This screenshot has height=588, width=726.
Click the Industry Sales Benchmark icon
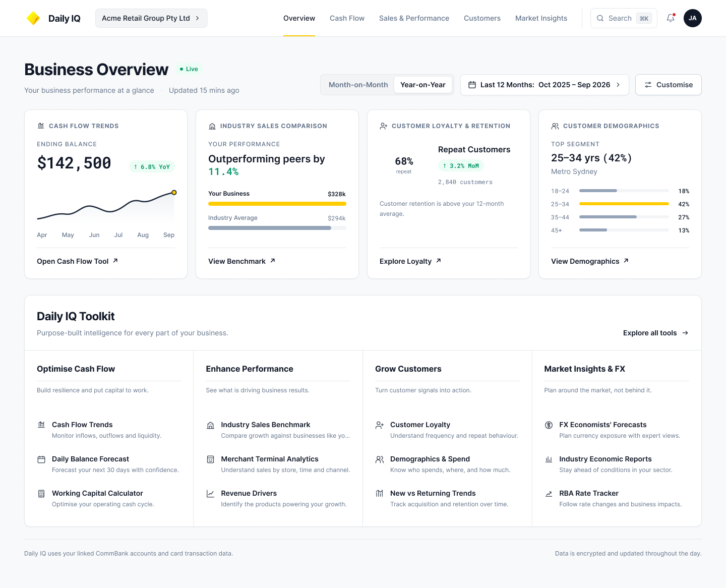click(210, 425)
